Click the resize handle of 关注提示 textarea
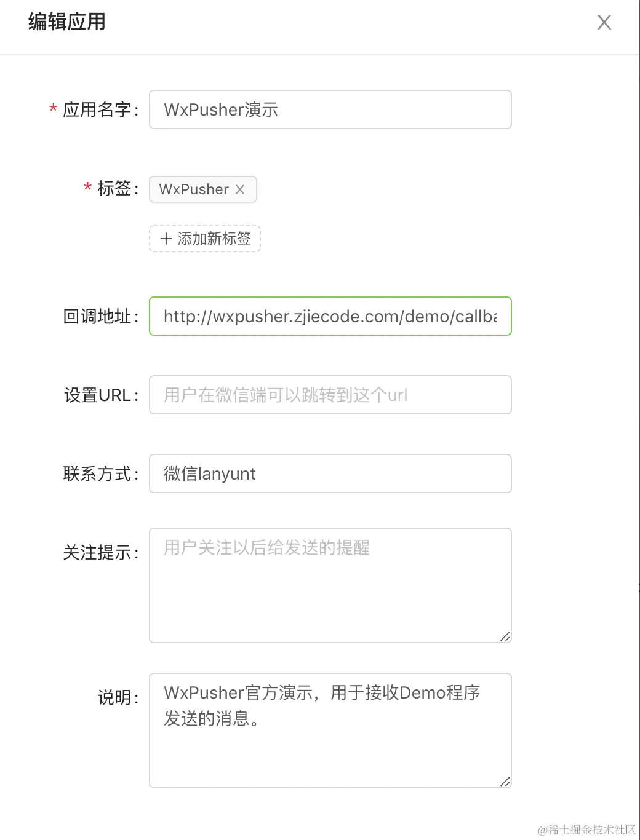This screenshot has height=840, width=640. pyautogui.click(x=505, y=636)
